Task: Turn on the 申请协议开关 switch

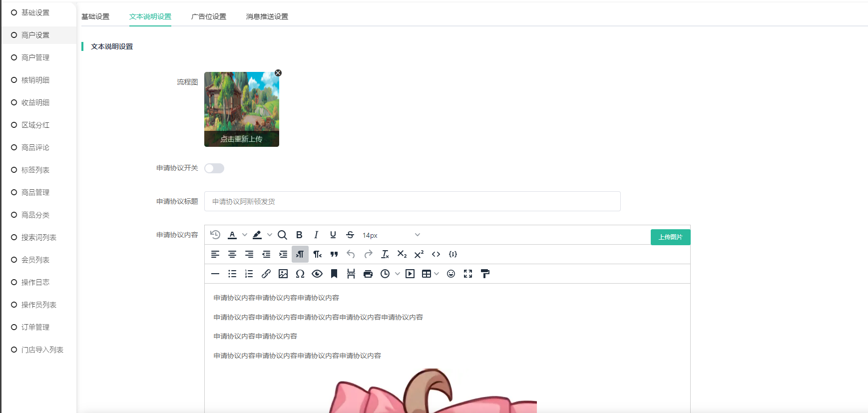Action: pyautogui.click(x=214, y=168)
